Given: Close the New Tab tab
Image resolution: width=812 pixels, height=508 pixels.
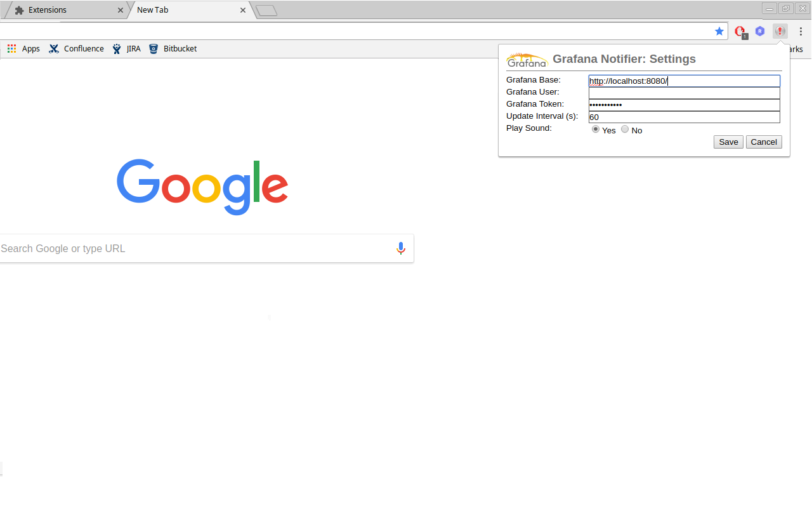Looking at the screenshot, I should 242,10.
